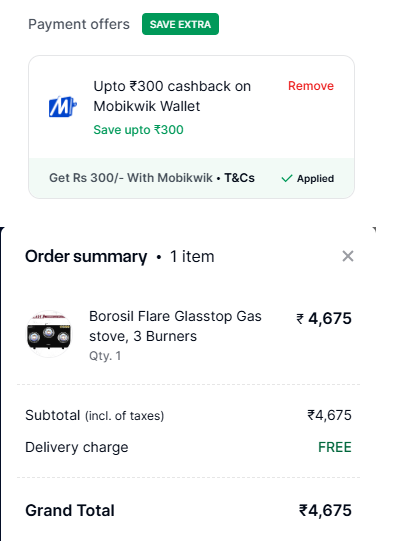
Task: Click the Payment offers heading
Action: coord(79,24)
